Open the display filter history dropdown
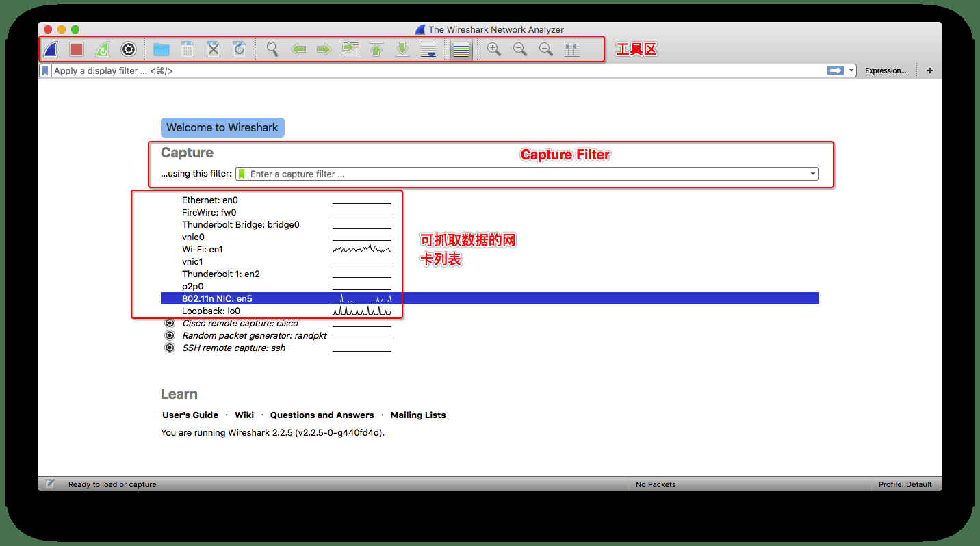 [851, 70]
